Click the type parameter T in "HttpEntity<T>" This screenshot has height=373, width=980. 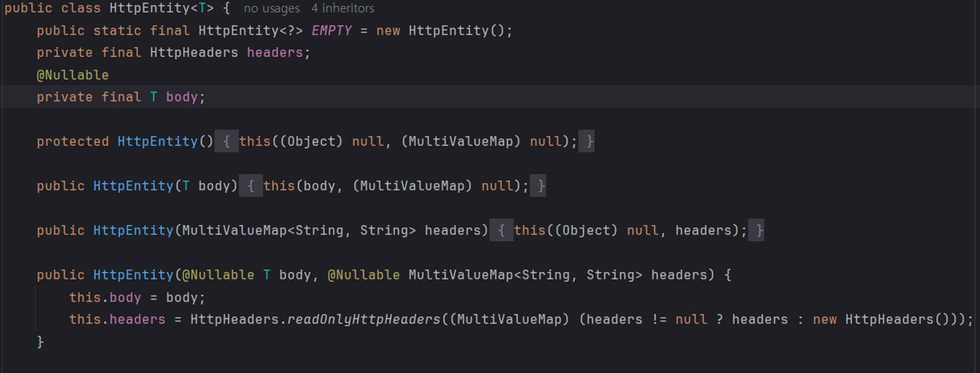(x=202, y=8)
